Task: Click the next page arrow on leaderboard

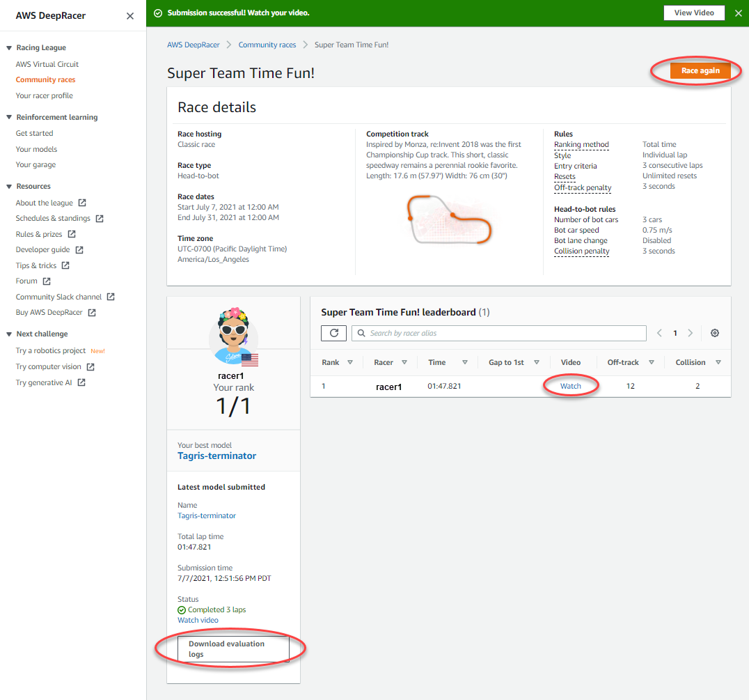Action: click(690, 333)
